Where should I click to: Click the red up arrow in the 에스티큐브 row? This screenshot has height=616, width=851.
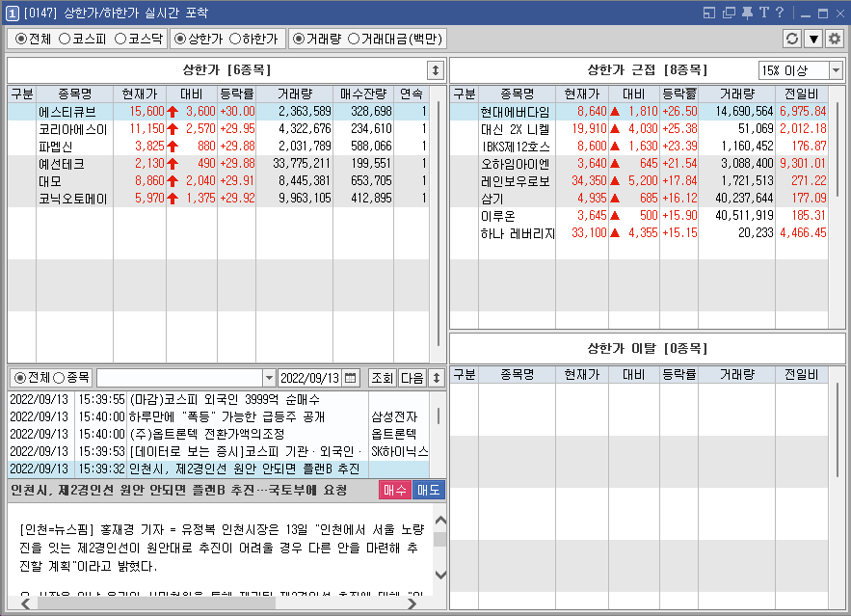(173, 112)
